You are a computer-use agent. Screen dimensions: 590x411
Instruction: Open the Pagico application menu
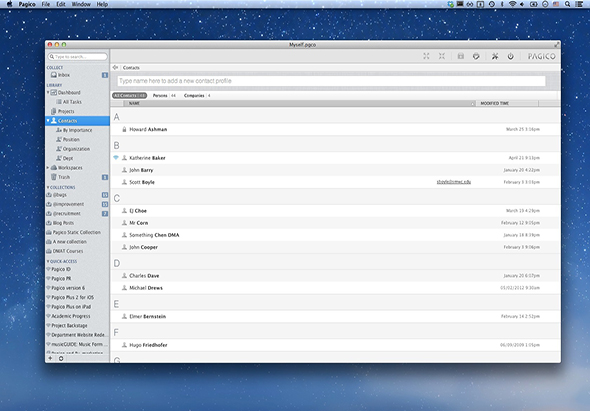(x=27, y=4)
